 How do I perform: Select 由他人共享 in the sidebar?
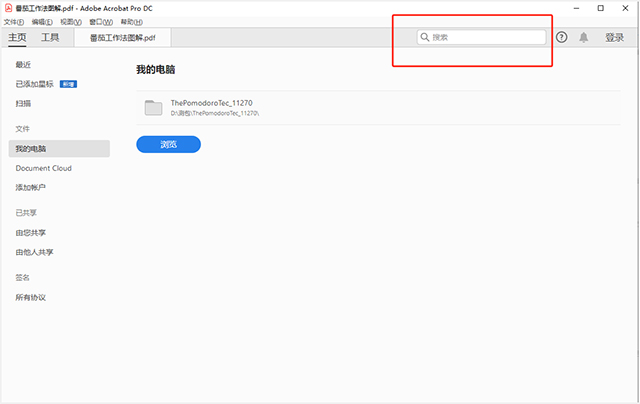35,252
